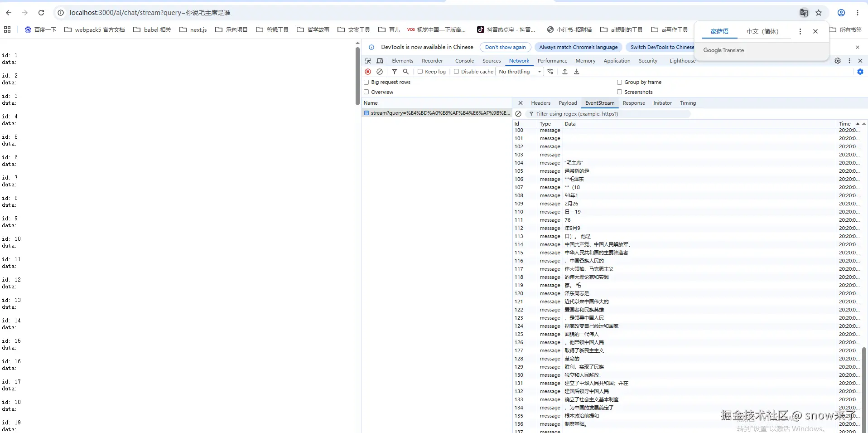Enable the Screenshots checkbox
868x433 pixels.
click(619, 92)
